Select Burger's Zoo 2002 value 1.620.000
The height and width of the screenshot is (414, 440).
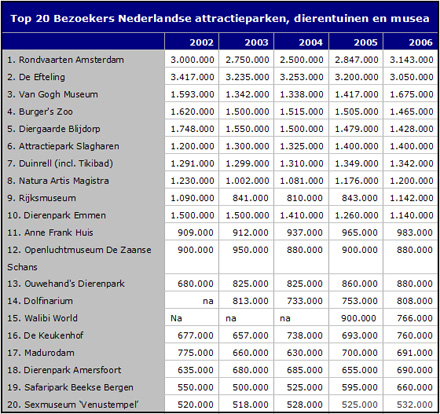tap(192, 112)
